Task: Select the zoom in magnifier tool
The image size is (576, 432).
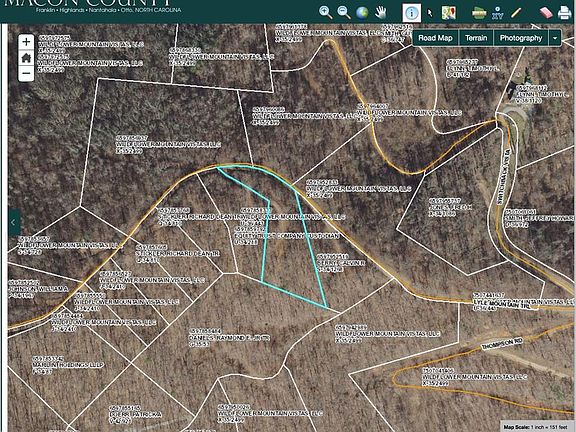Action: click(325, 12)
